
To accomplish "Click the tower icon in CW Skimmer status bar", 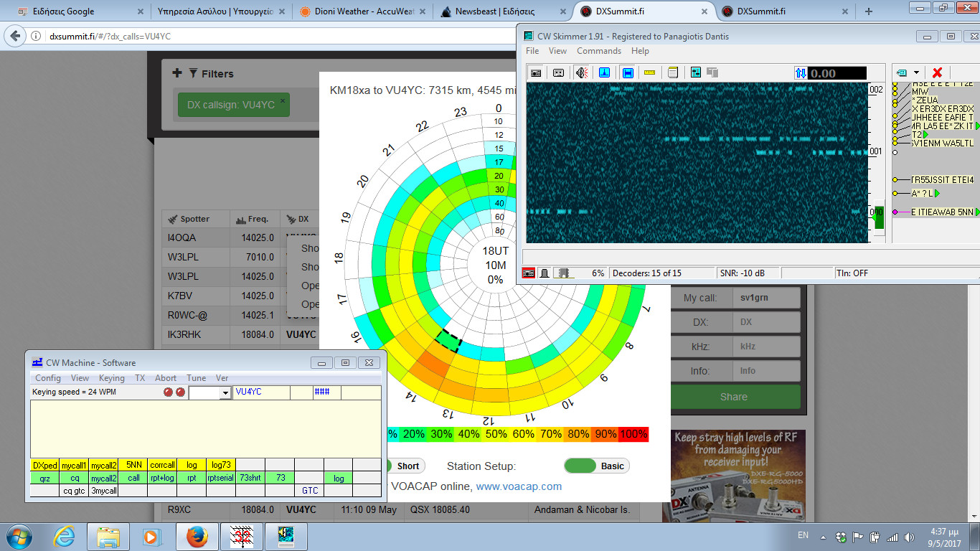I will tap(545, 273).
